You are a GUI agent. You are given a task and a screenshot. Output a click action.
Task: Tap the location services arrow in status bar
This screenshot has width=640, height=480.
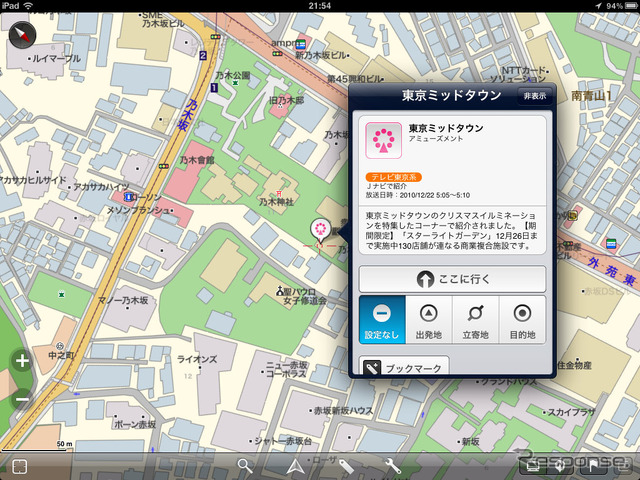(598, 6)
